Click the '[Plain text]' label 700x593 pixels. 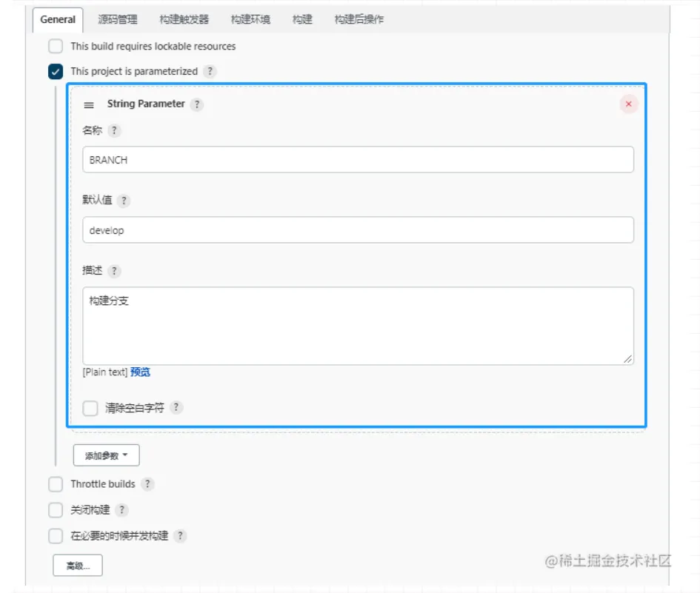click(x=105, y=372)
